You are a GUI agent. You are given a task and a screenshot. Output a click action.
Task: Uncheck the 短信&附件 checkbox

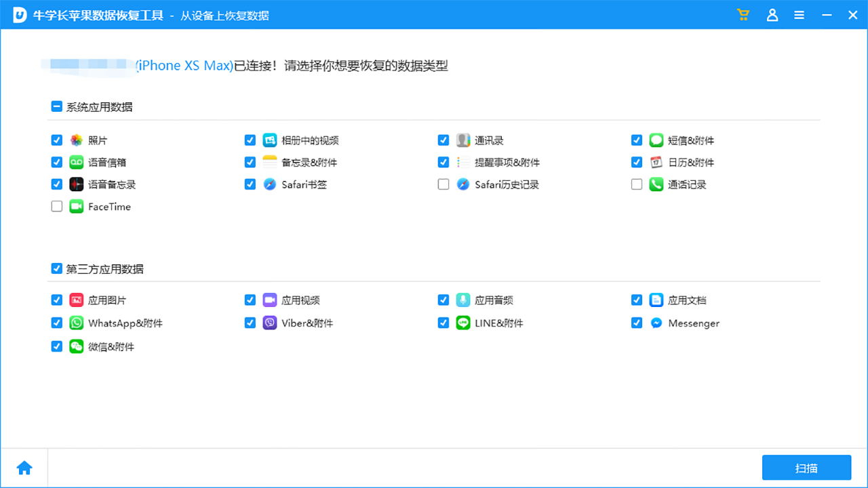click(x=636, y=140)
